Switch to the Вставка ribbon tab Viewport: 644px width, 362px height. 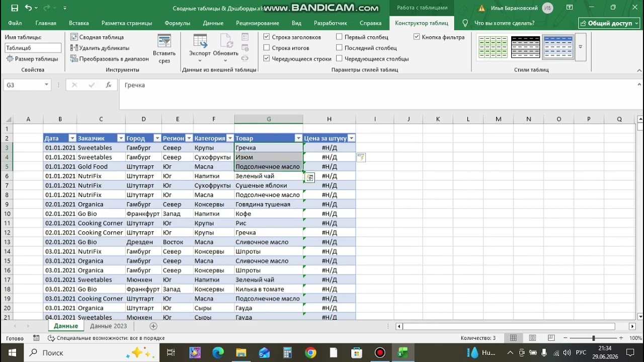[x=79, y=23]
